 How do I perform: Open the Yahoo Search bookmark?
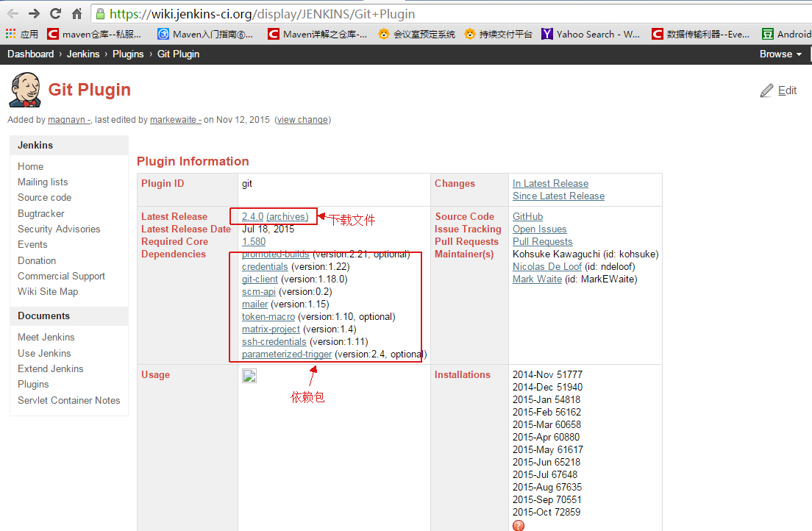pos(591,34)
